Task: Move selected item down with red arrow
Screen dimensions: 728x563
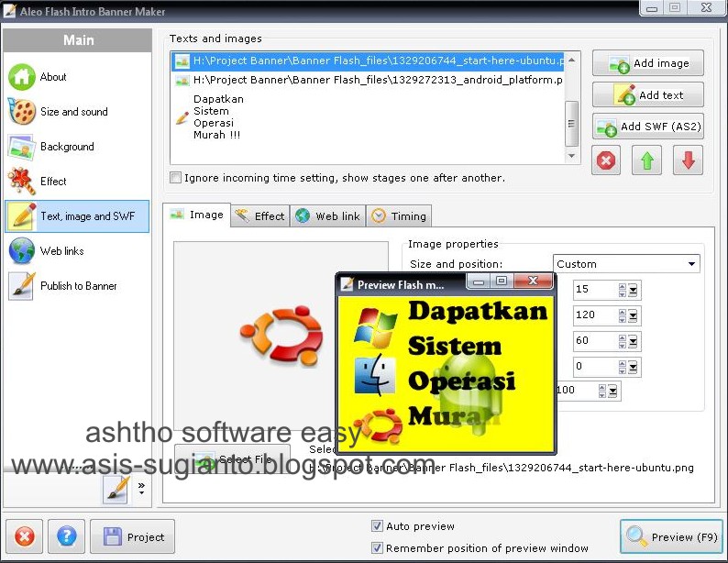Action: [688, 160]
